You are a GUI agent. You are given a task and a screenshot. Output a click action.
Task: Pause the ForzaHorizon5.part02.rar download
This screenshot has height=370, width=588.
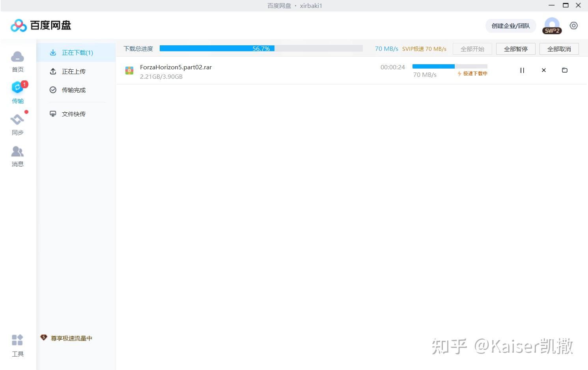[x=522, y=70]
